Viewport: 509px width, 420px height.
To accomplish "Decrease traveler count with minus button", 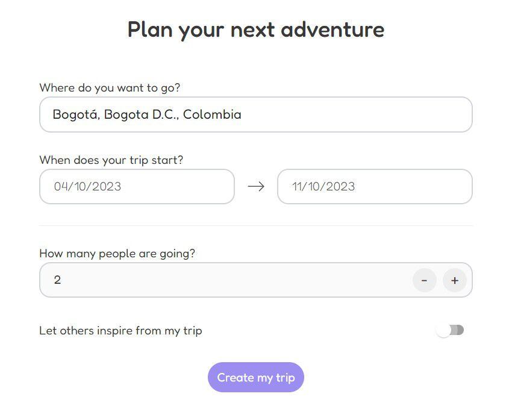I will pyautogui.click(x=424, y=280).
